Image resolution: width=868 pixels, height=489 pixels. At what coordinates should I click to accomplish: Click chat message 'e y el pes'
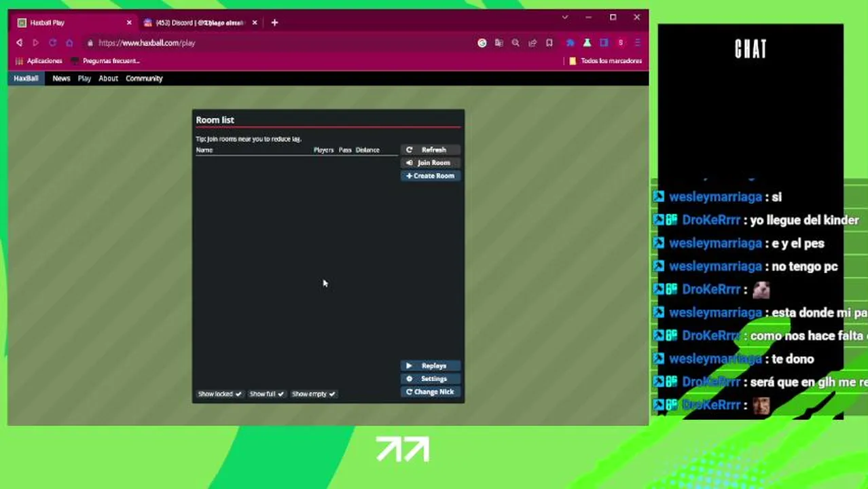[798, 243]
